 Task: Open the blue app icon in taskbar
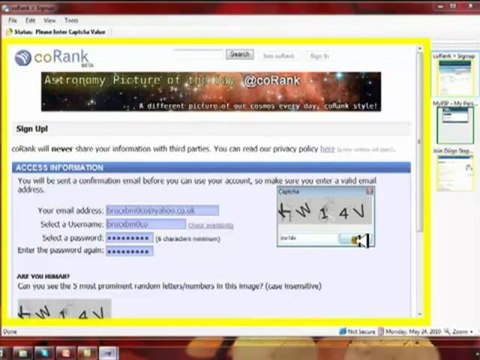44,353
